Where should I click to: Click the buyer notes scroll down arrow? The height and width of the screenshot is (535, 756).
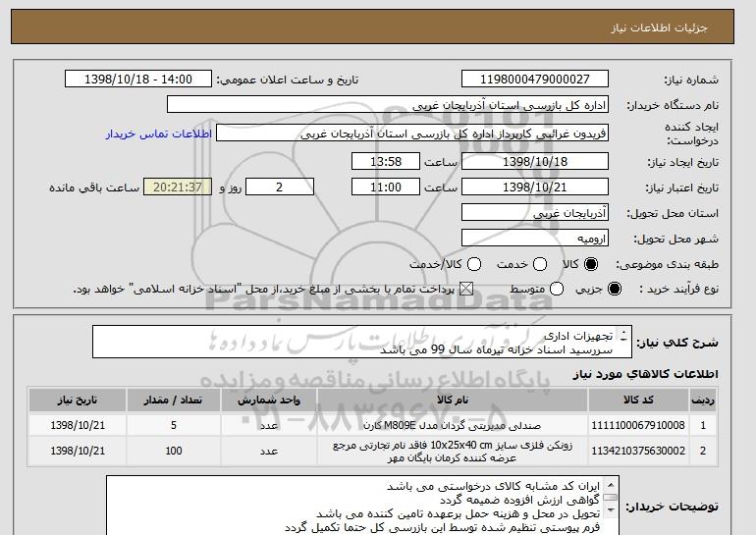611,509
